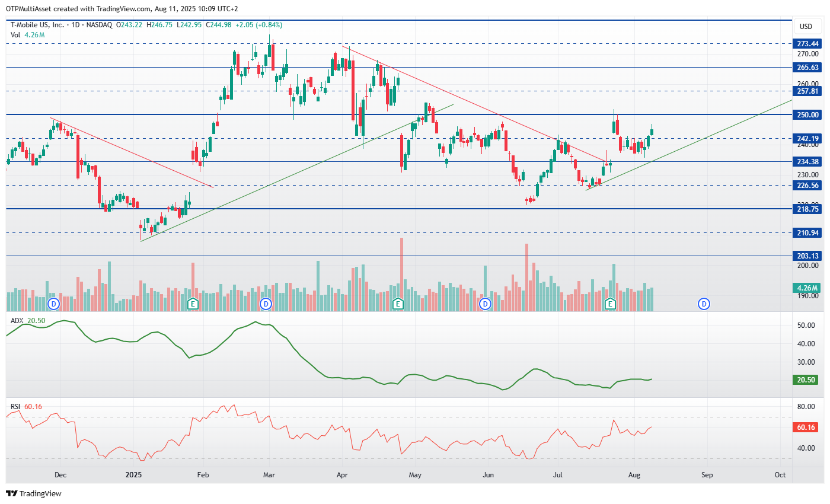
Task: Click the T-Mobile US, Inc. symbol title
Action: pos(38,25)
